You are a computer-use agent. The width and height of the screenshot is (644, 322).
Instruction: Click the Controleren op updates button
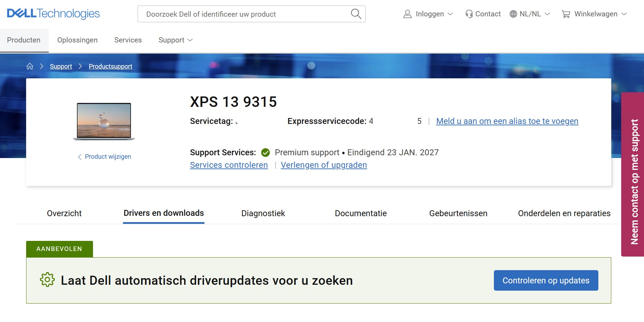546,280
